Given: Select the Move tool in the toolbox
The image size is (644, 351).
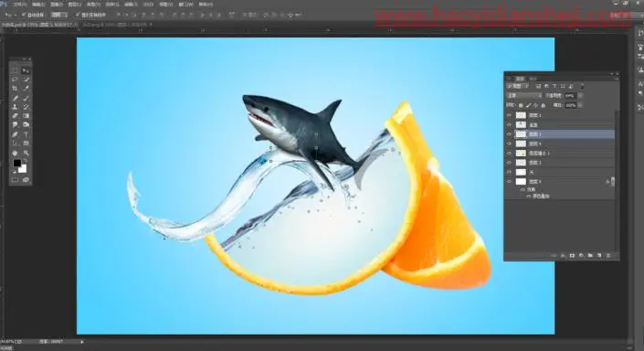Looking at the screenshot, I should [26, 70].
